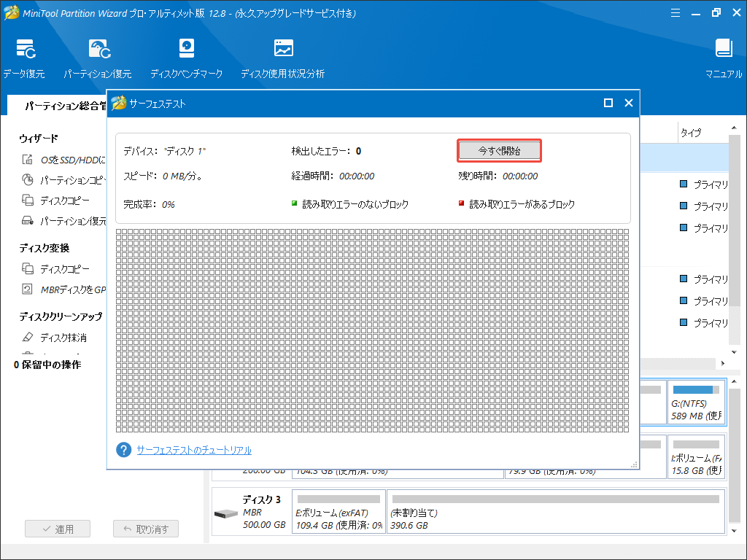Click the partition list scroll up arrow
Viewport: 747px width, 560px height.
[x=734, y=128]
